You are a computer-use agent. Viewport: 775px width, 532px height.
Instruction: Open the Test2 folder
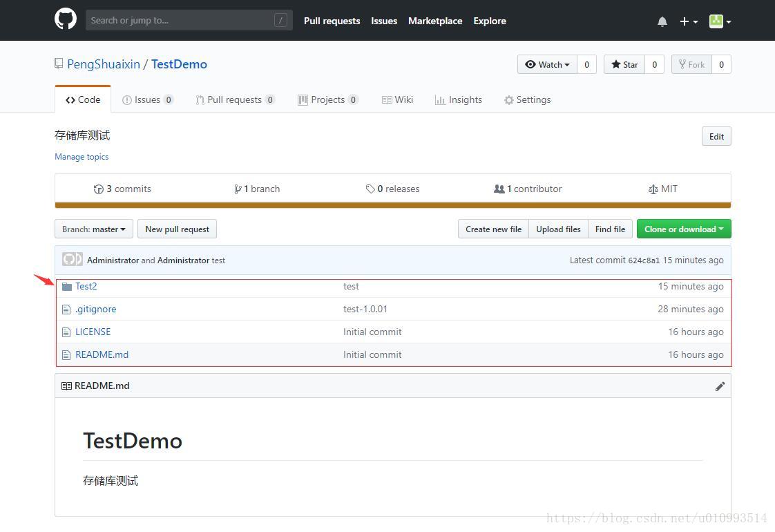point(86,286)
